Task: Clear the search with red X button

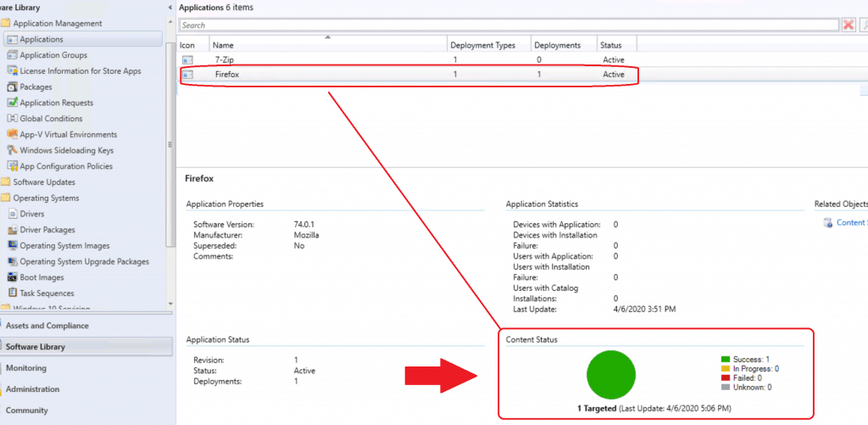Action: 849,25
